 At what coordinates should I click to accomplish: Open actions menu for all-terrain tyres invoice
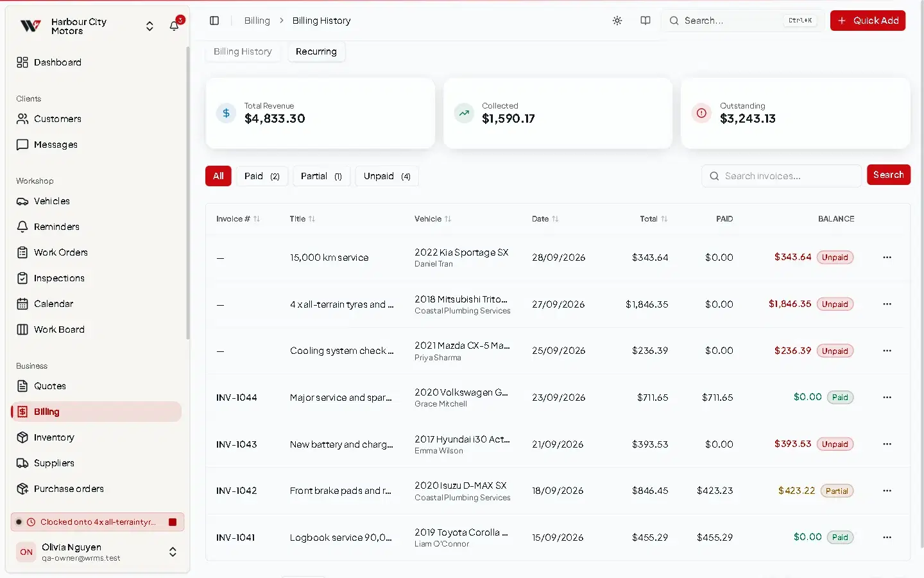[x=887, y=304]
